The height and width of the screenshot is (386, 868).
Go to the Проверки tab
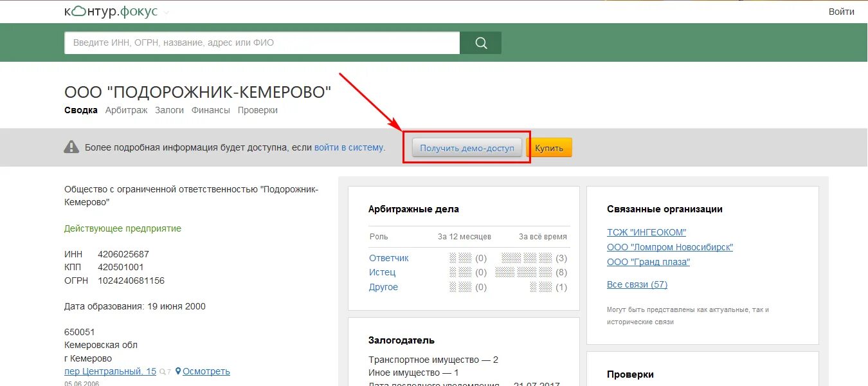tap(258, 110)
